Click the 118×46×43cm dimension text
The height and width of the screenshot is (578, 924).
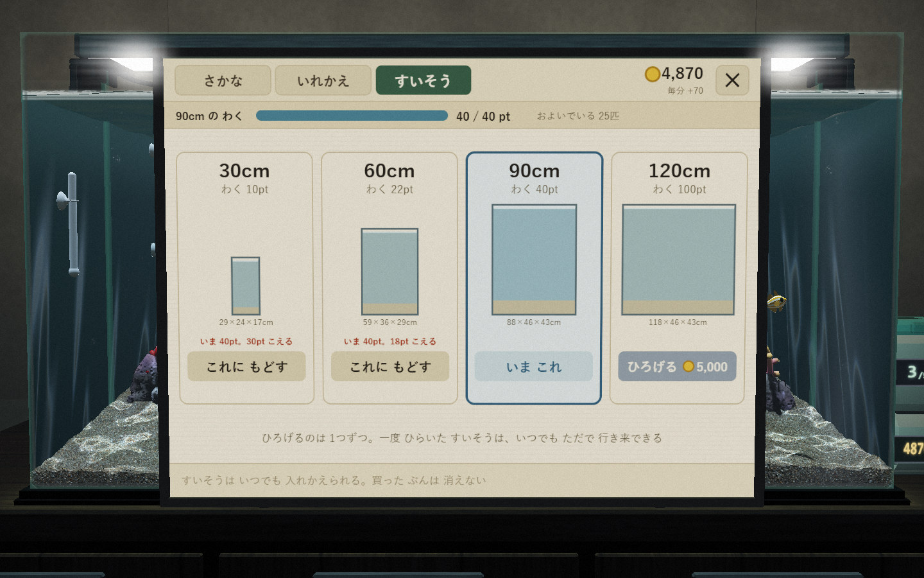coord(678,322)
